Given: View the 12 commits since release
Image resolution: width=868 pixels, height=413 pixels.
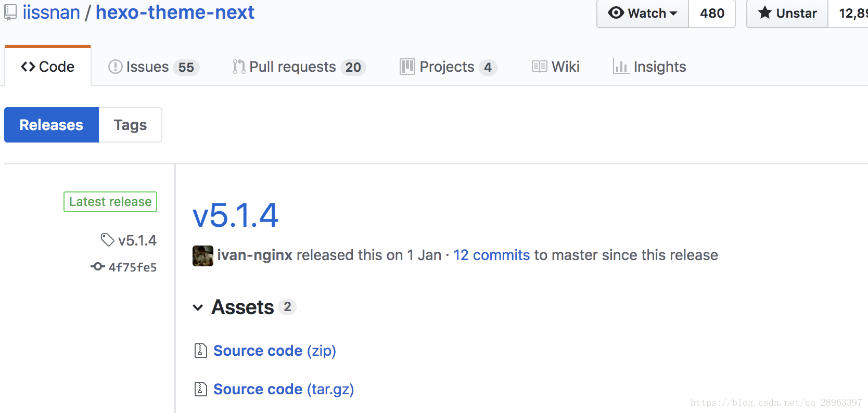Looking at the screenshot, I should coord(491,255).
